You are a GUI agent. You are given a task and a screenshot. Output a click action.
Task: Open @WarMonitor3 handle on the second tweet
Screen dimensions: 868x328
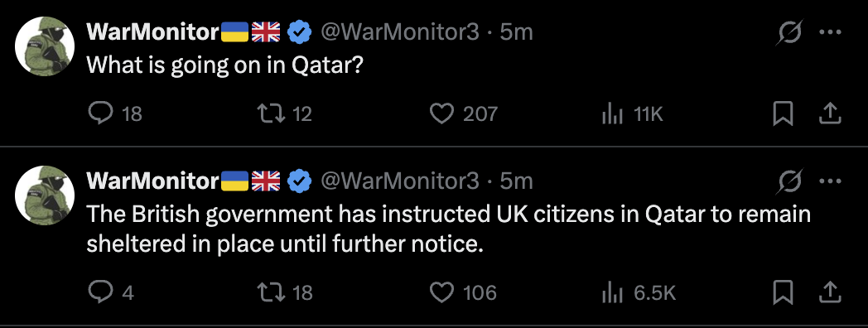click(x=400, y=181)
